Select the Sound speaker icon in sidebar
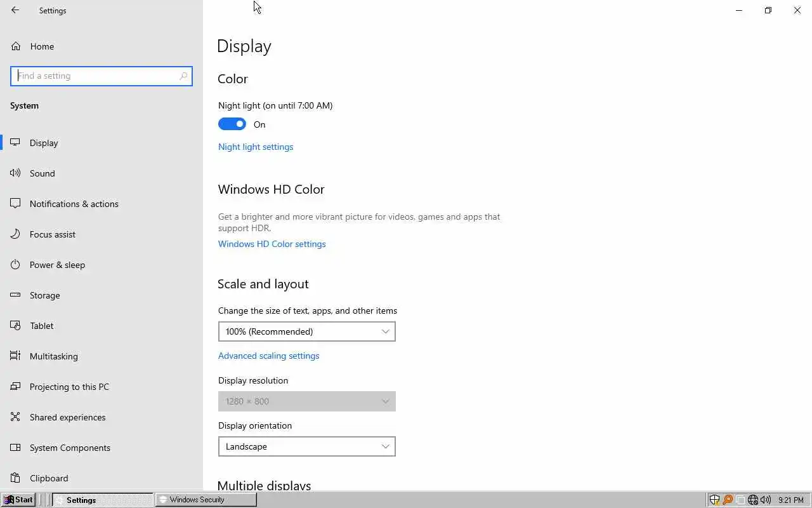 pyautogui.click(x=15, y=173)
